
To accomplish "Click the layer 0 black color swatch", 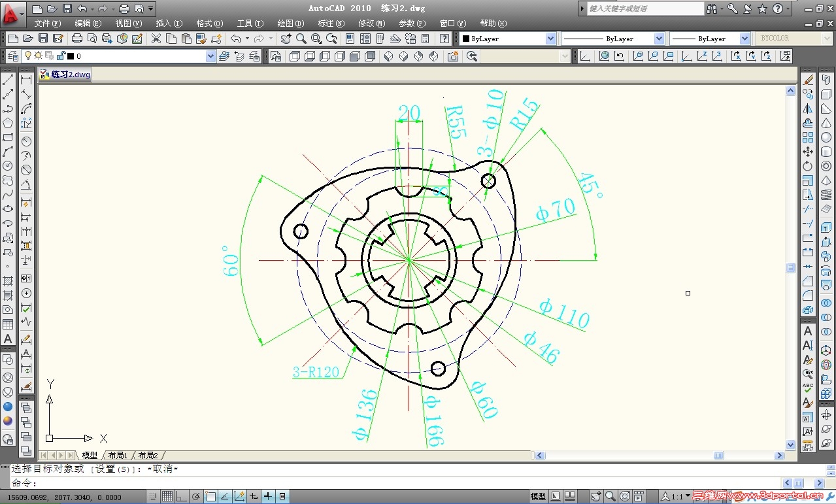I will [x=71, y=56].
